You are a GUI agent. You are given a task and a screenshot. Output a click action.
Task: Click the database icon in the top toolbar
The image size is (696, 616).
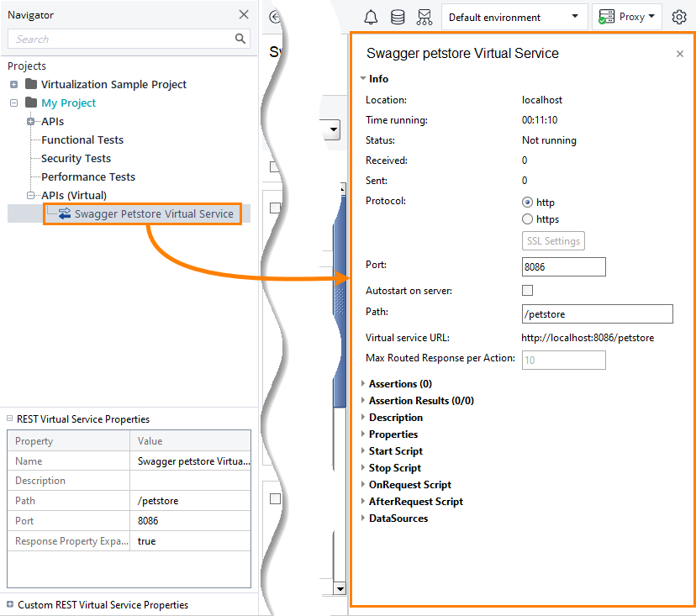(398, 17)
